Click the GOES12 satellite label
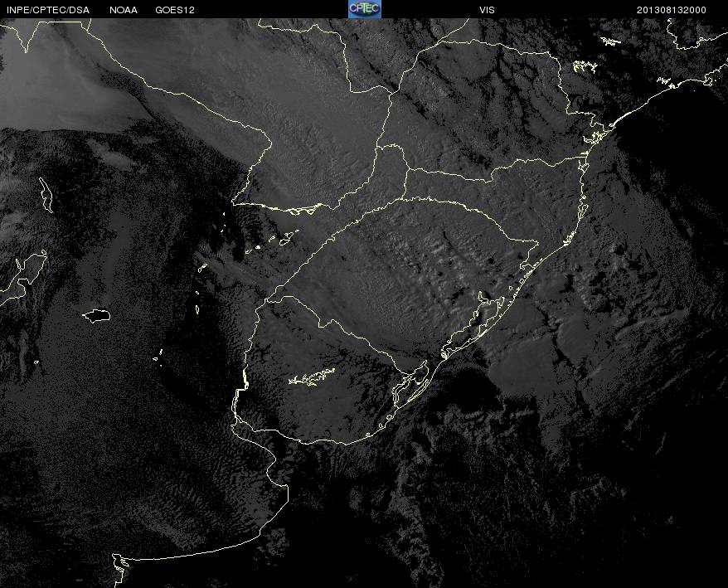The height and width of the screenshot is (588, 728). coord(174,10)
